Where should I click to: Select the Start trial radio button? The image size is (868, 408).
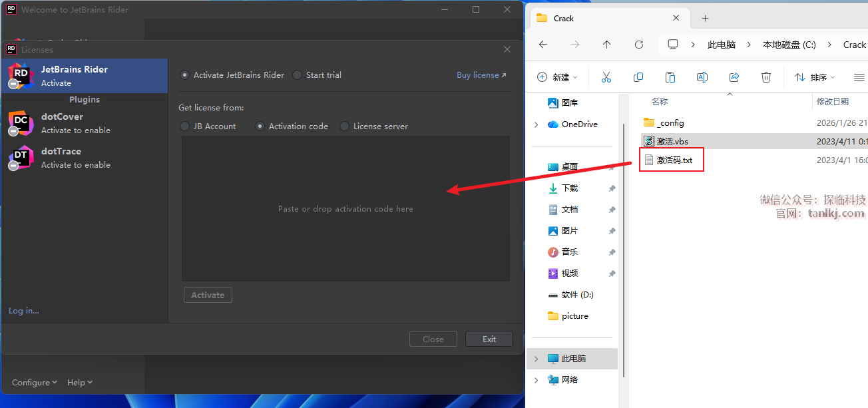[298, 75]
